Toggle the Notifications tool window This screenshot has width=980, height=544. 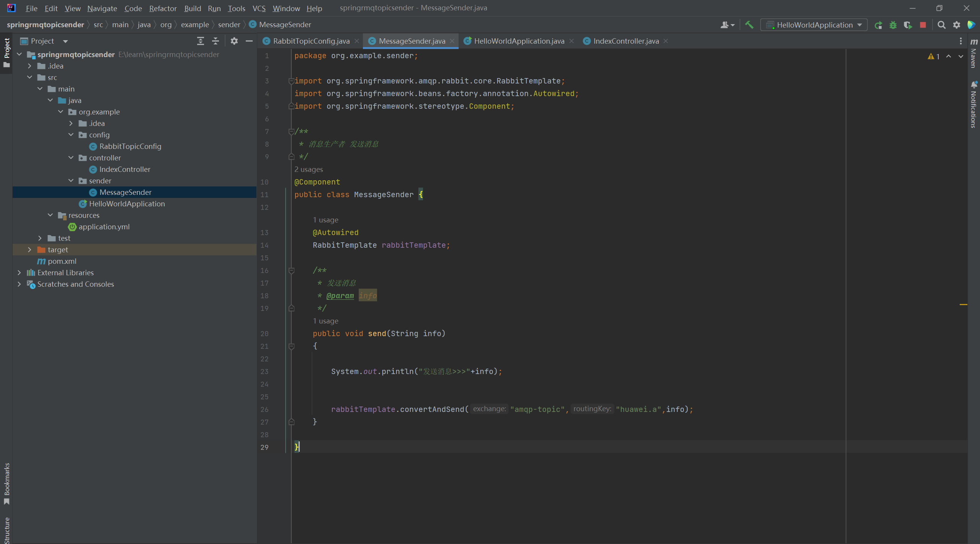(973, 104)
